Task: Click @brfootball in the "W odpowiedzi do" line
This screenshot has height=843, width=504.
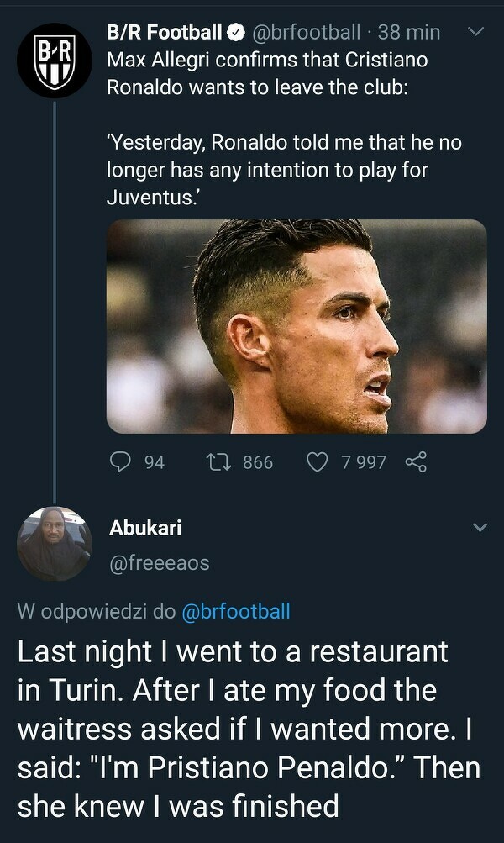Action: [x=235, y=611]
